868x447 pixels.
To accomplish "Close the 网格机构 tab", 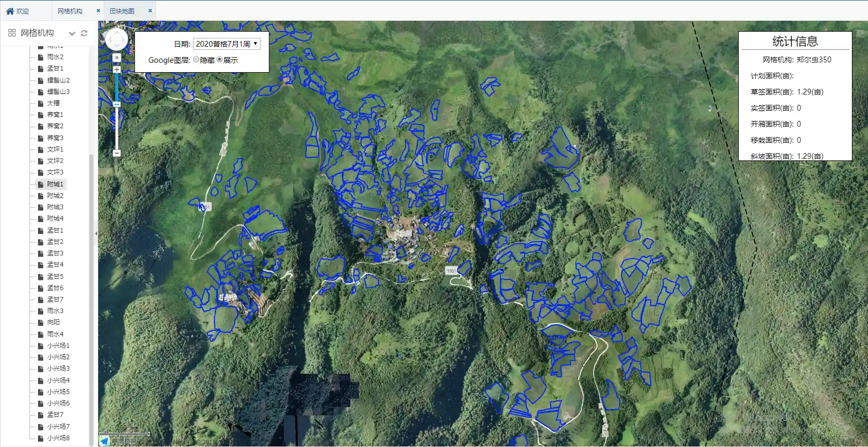I will click(98, 11).
